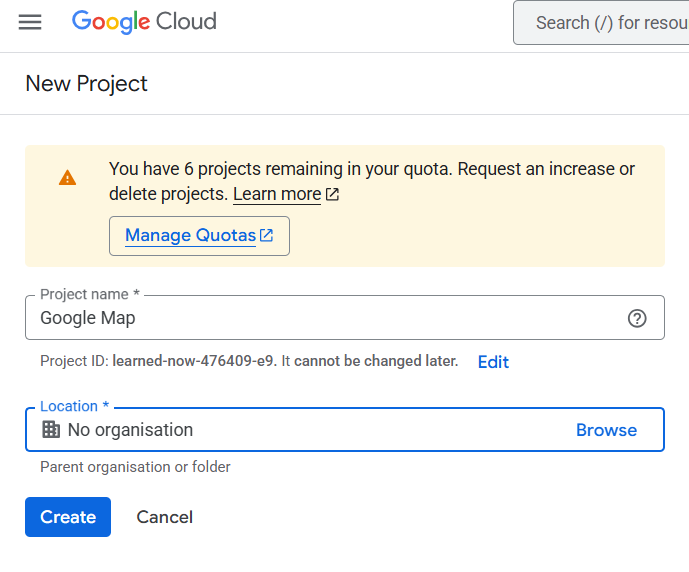Browse for a parent organisation
Screen dimensions: 689x572
(x=606, y=430)
